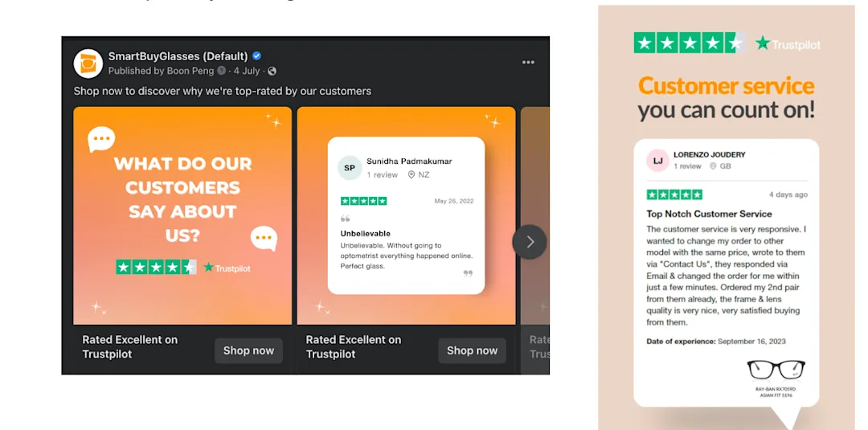Viewport: 868px width, 430px height.
Task: Click the 'you can count on!' headline
Action: (x=727, y=110)
